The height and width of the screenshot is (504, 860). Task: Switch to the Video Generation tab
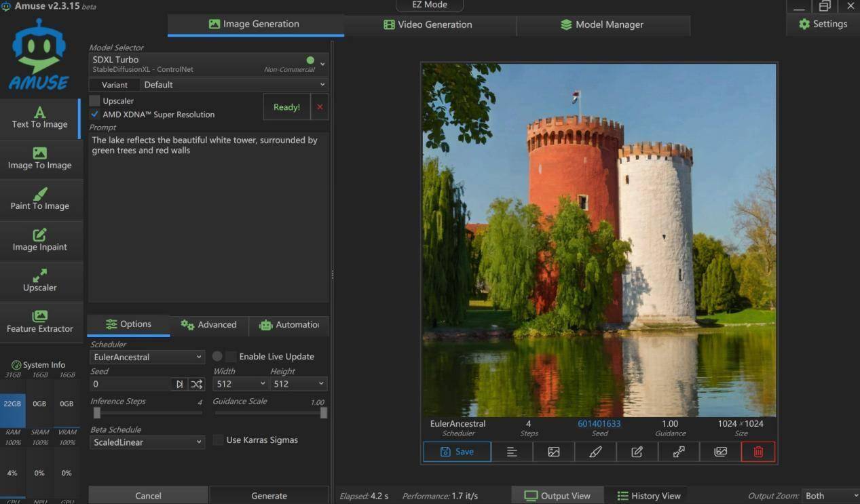coord(428,24)
